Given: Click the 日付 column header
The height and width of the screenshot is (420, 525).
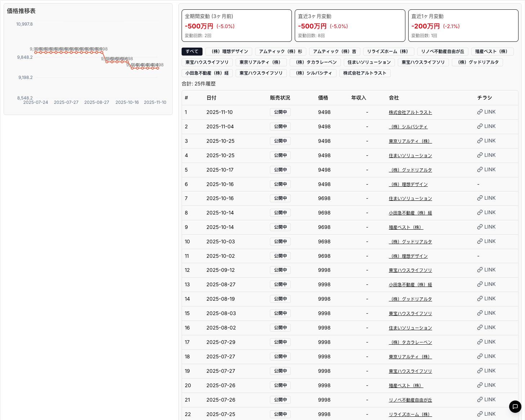Looking at the screenshot, I should tap(212, 98).
